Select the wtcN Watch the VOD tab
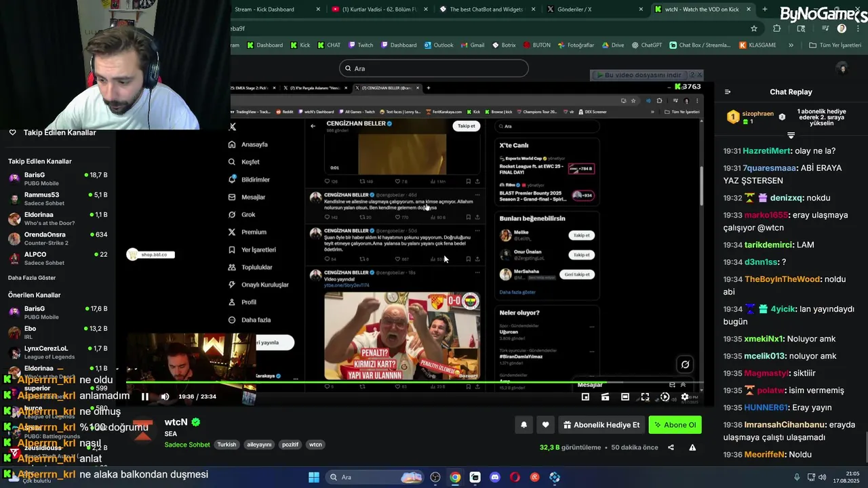The height and width of the screenshot is (488, 868). (702, 9)
